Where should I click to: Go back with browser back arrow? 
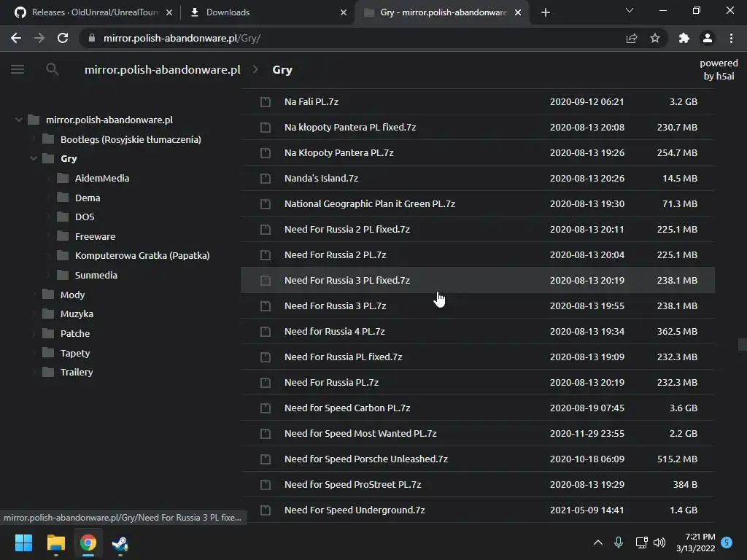coord(16,38)
